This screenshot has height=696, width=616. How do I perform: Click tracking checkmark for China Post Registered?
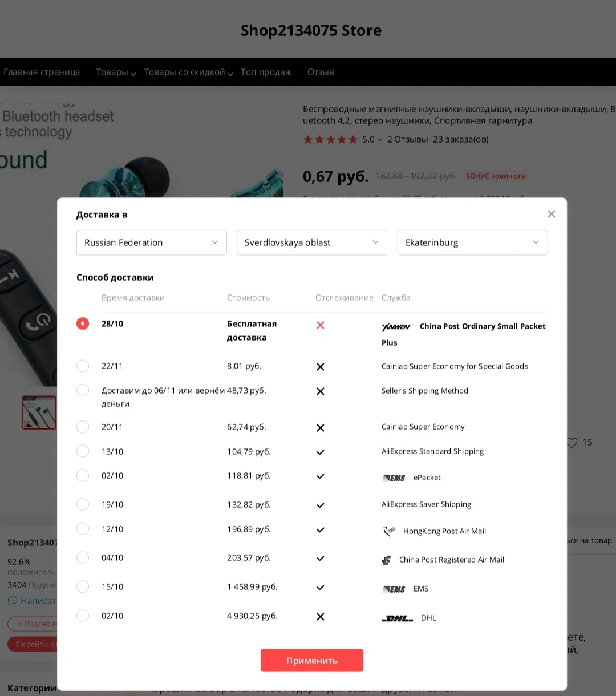[x=321, y=559]
